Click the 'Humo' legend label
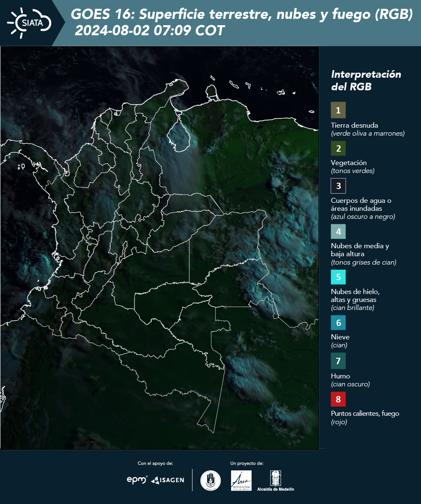The height and width of the screenshot is (504, 421). (x=340, y=376)
